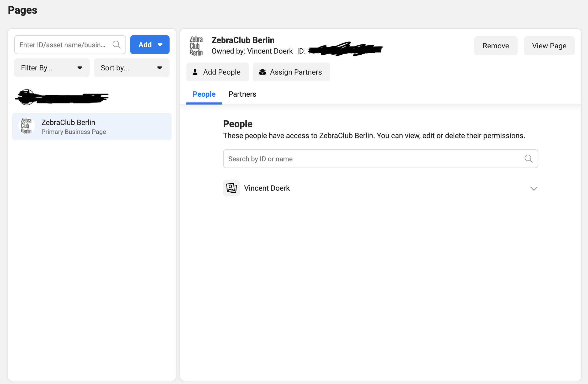Click the redacted account avatar in sidebar

27,97
